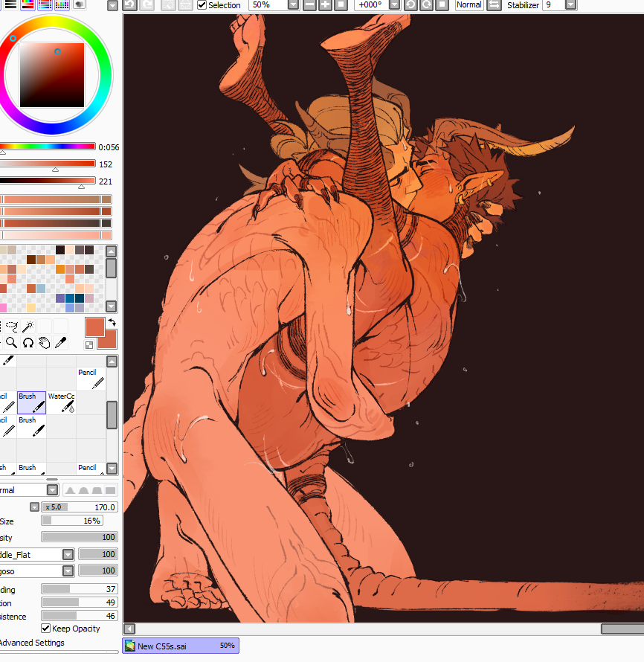Open the Normal paint mode dropdown
This screenshot has width=644, height=662.
51,489
